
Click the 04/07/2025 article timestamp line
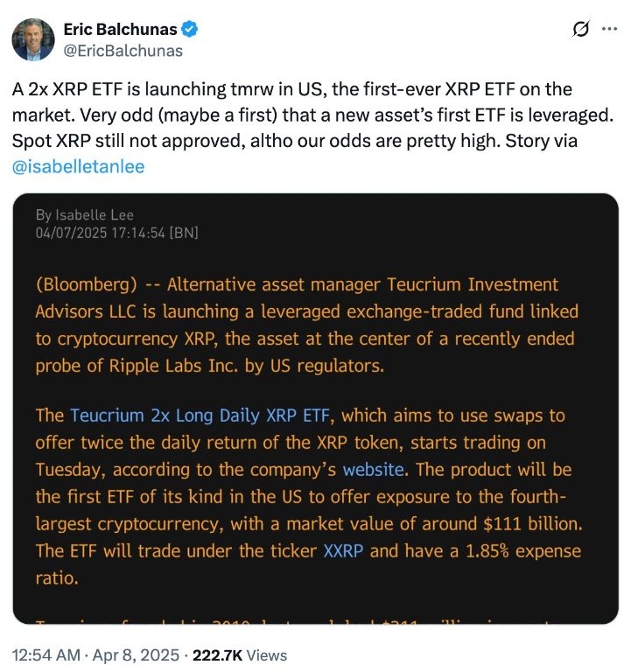pyautogui.click(x=116, y=232)
